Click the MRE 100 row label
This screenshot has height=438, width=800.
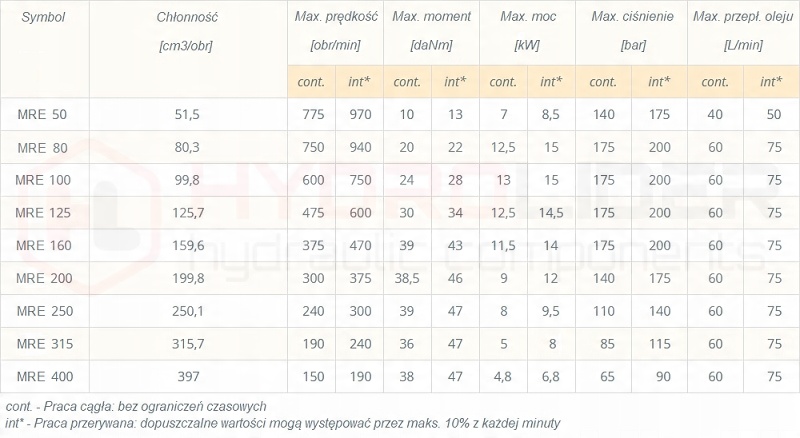click(x=43, y=180)
